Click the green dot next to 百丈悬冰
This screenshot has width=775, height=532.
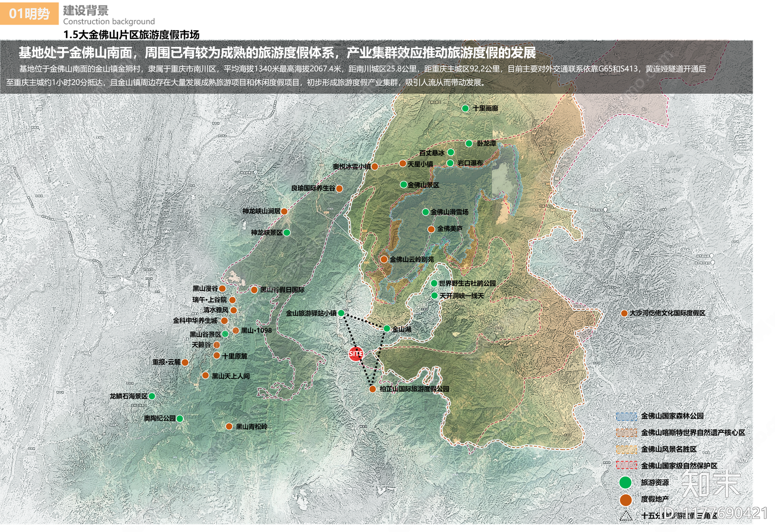450,152
